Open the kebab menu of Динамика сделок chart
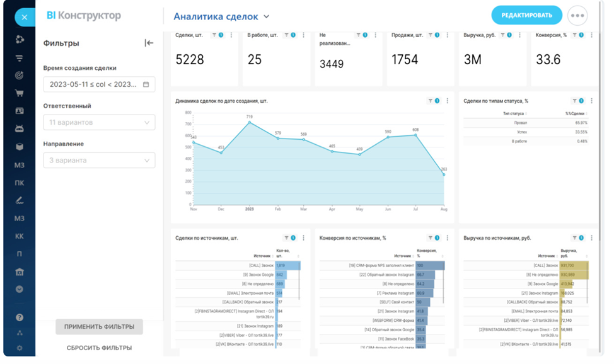Viewport: 614px width, 364px height. tap(448, 101)
